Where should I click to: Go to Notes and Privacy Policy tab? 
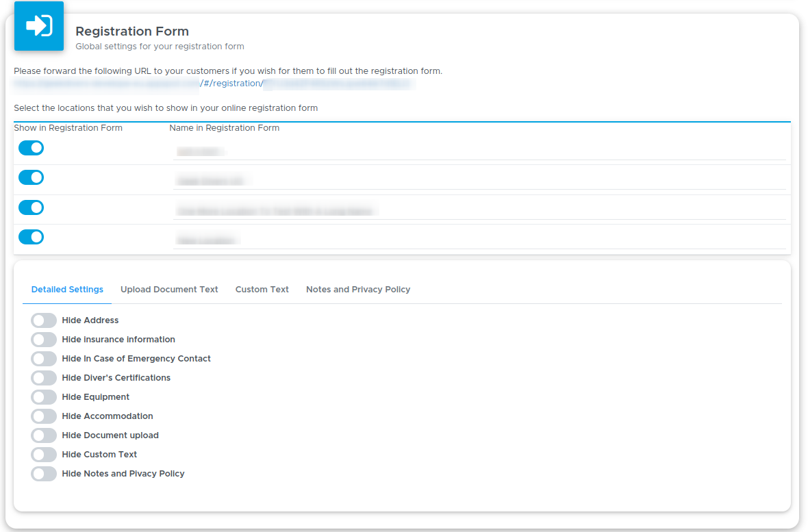358,290
